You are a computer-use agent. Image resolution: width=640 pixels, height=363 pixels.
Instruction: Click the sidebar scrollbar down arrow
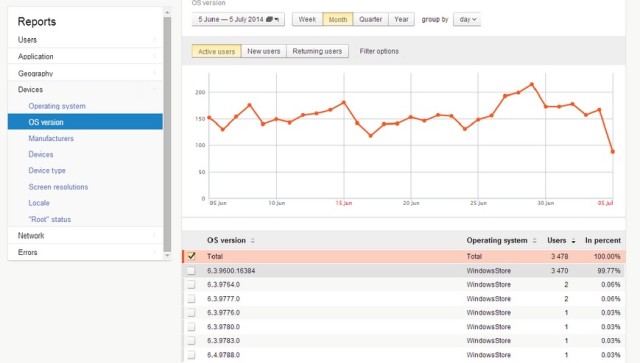point(167,256)
